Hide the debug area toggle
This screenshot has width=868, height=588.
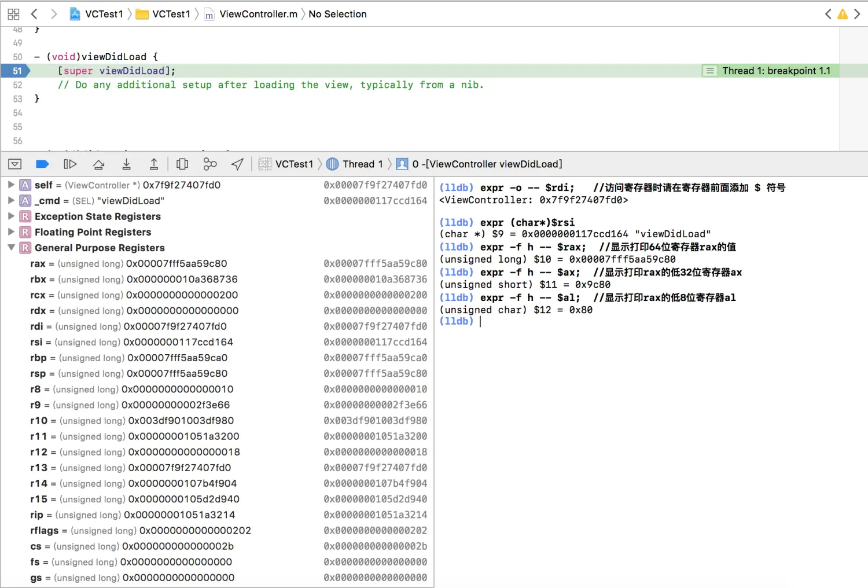pyautogui.click(x=15, y=164)
